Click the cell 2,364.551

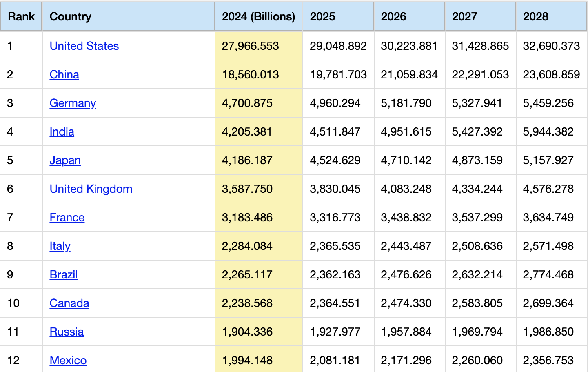338,303
